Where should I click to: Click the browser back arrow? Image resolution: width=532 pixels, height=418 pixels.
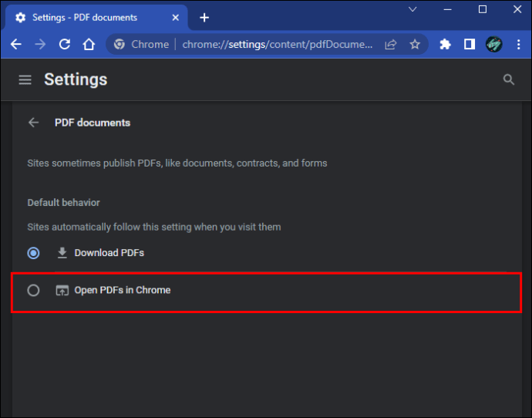click(16, 44)
